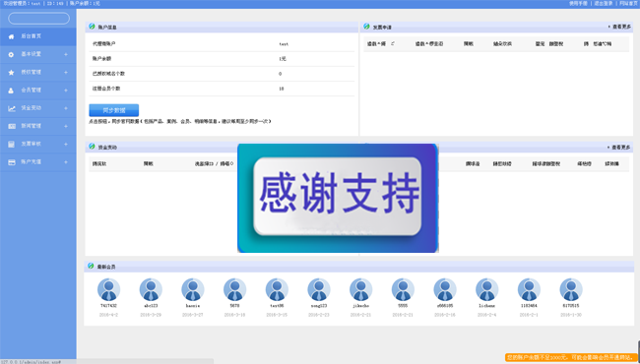640x364 pixels.
Task: Click date 2016-4-2 under first member
Action: pos(108,315)
